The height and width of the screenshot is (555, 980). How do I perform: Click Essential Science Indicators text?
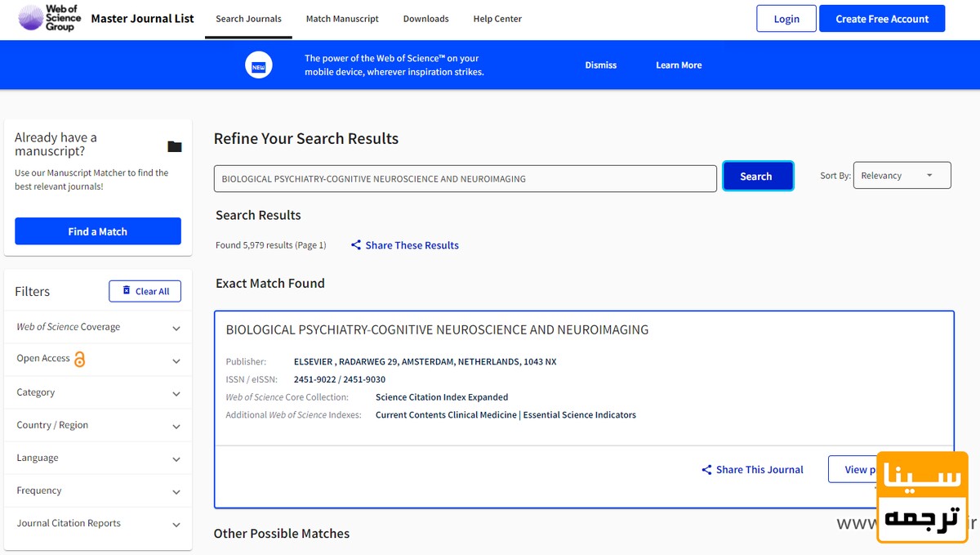pos(580,415)
